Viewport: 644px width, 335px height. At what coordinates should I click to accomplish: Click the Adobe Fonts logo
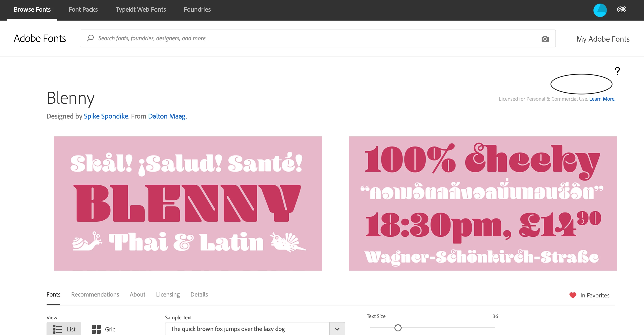[40, 38]
